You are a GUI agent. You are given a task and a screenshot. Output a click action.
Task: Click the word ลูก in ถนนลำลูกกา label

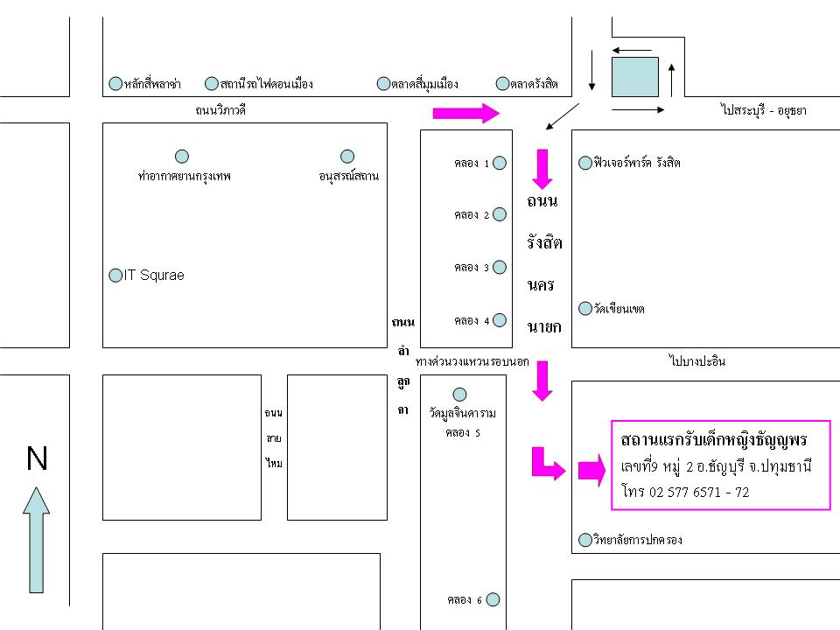[x=403, y=382]
